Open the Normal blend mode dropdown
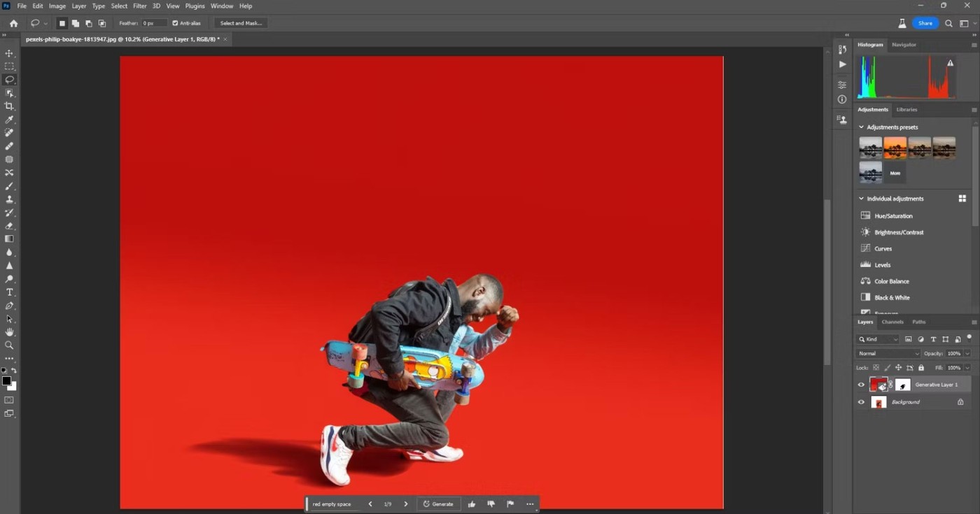The image size is (980, 514). [x=888, y=354]
